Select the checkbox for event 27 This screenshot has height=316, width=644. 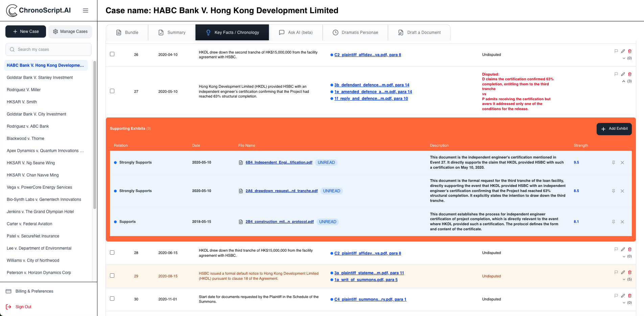tap(112, 91)
